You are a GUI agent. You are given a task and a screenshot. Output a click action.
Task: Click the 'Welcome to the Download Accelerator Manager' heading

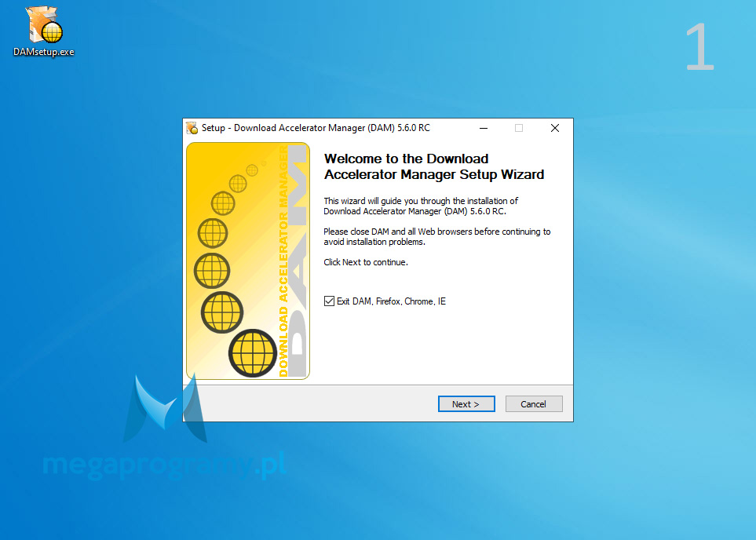pos(434,167)
